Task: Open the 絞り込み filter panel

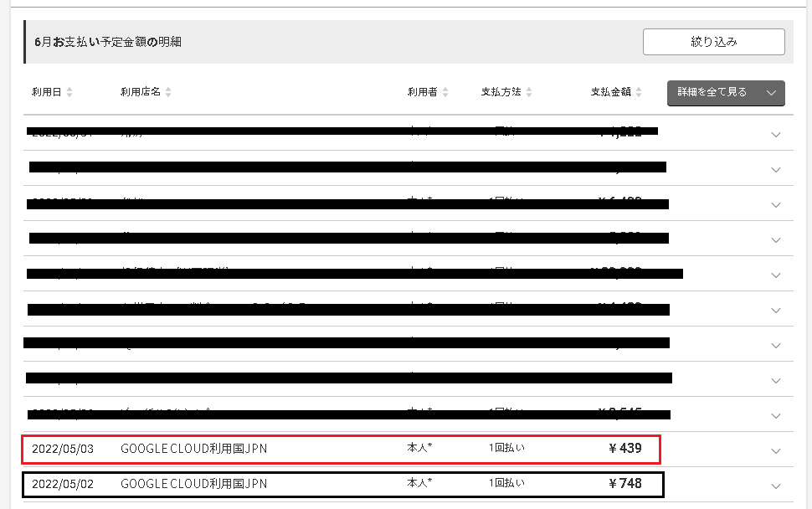Action: coord(712,41)
